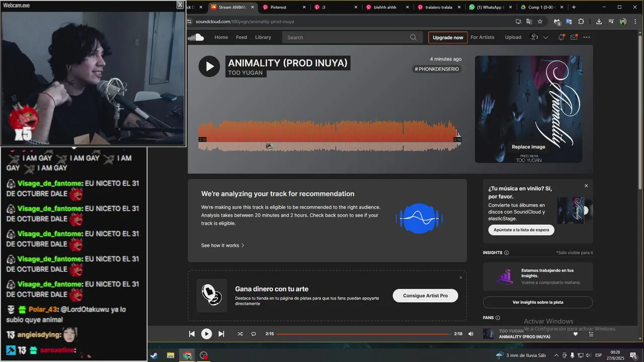Switch to the Comp 1 Drive tab
Image resolution: width=644 pixels, height=362 pixels.
541,7
